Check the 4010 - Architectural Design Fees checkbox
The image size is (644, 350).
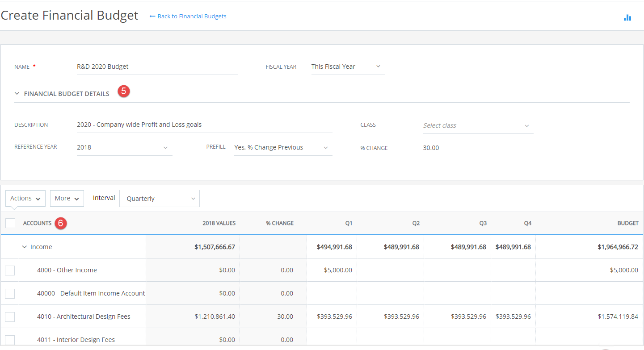coord(10,317)
